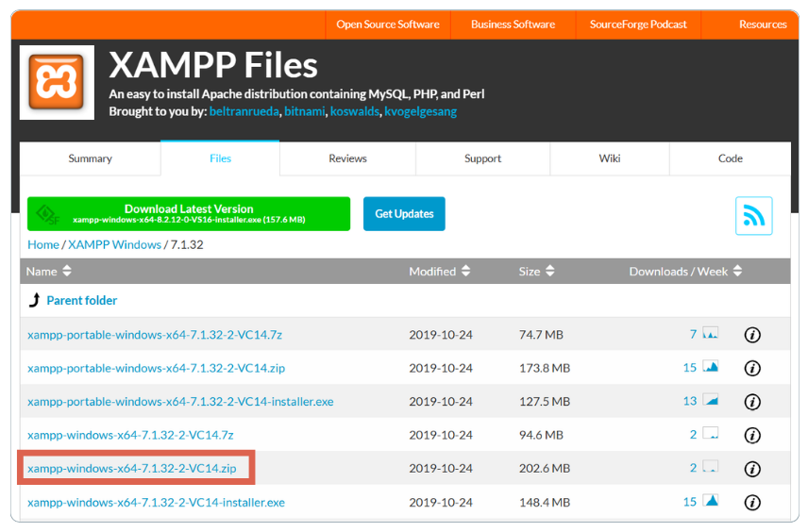Click the 202.6 MB size cell
This screenshot has height=532, width=808.
(545, 469)
